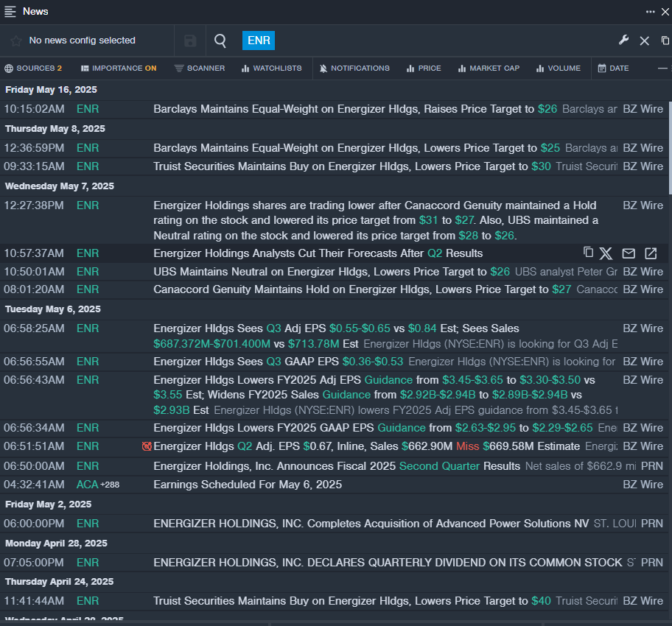The width and height of the screenshot is (672, 626).
Task: Open Sees Q3 Adj EPS $0.55-$0.65 headline
Action: 336,336
